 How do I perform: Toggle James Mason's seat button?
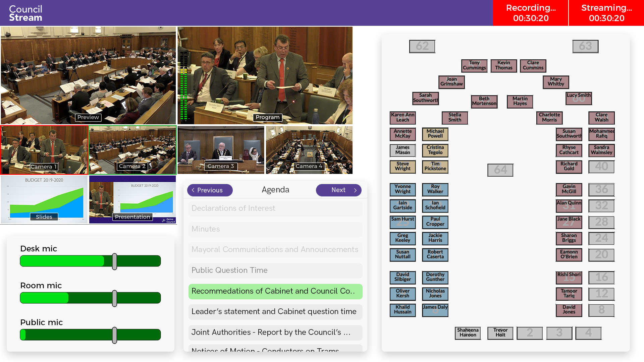(402, 150)
